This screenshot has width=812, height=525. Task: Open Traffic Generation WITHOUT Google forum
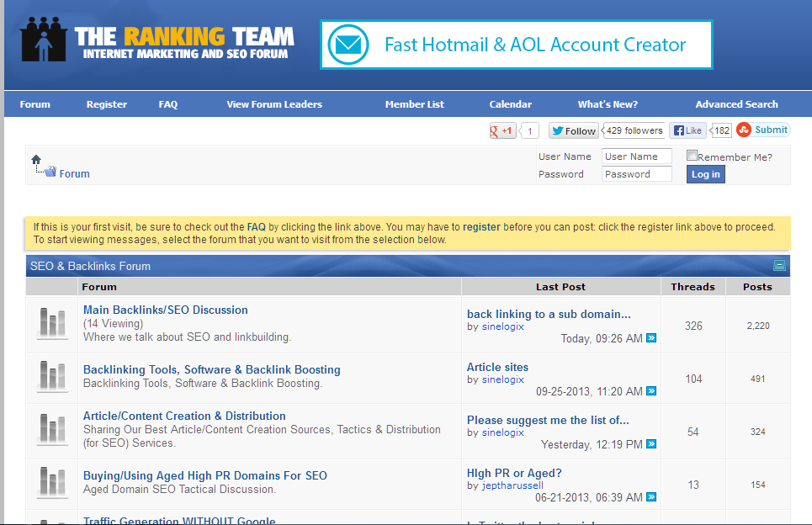[180, 520]
